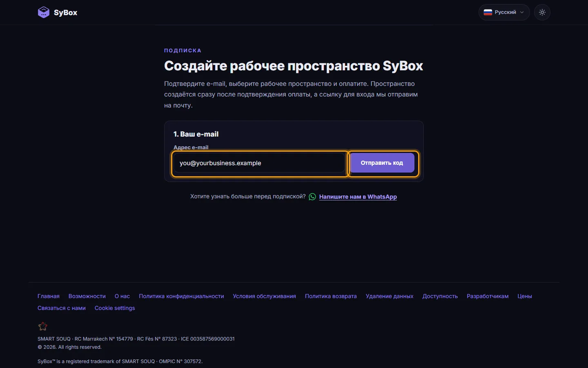Open Удаление данных link
The height and width of the screenshot is (368, 588).
(x=390, y=296)
